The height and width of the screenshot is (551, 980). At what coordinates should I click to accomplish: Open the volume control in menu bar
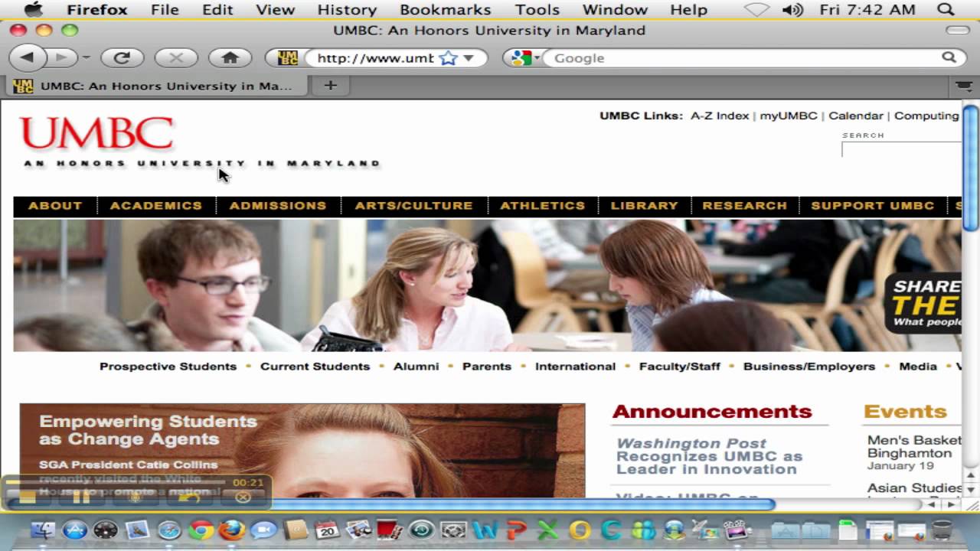[x=792, y=10]
